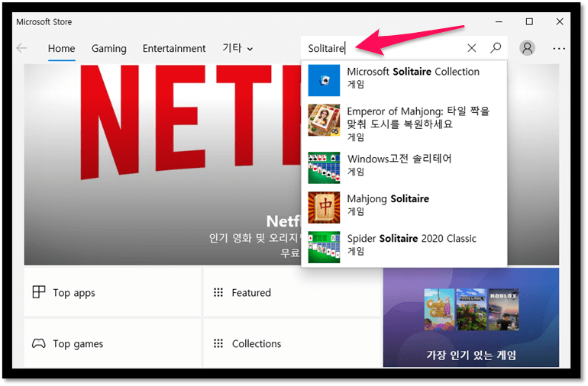Select Spider Solitaire 2020 Classic suggestion text
588x386 pixels.
[412, 238]
